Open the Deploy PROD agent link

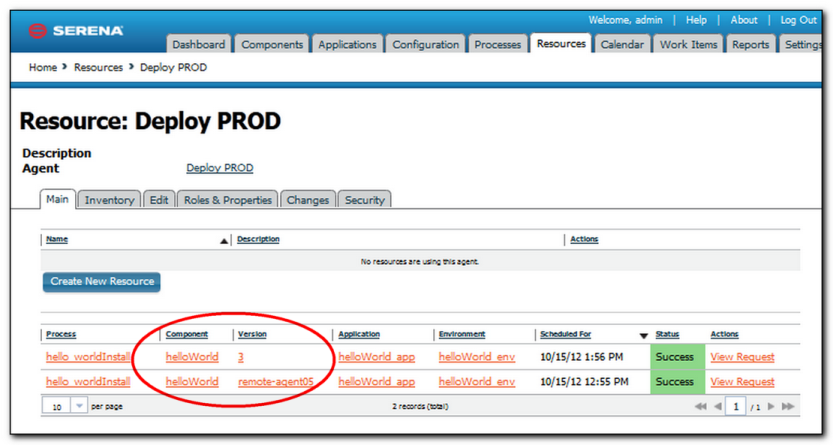219,168
